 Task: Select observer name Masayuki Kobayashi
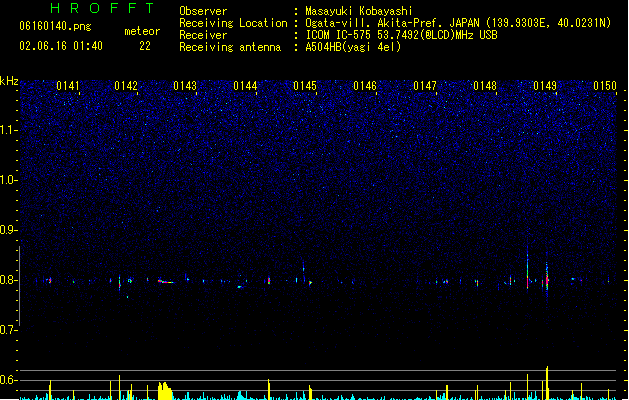pyautogui.click(x=359, y=11)
